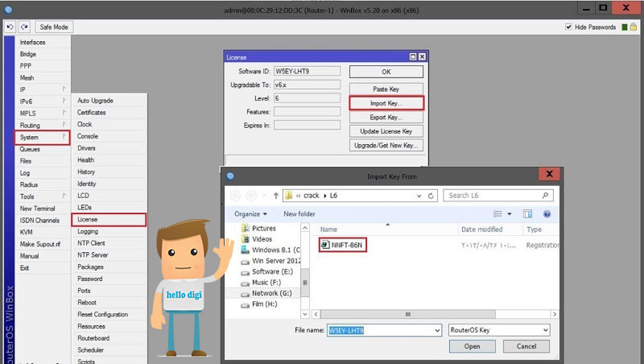Open New Terminal from the menu
The width and height of the screenshot is (644, 364).
pos(37,209)
